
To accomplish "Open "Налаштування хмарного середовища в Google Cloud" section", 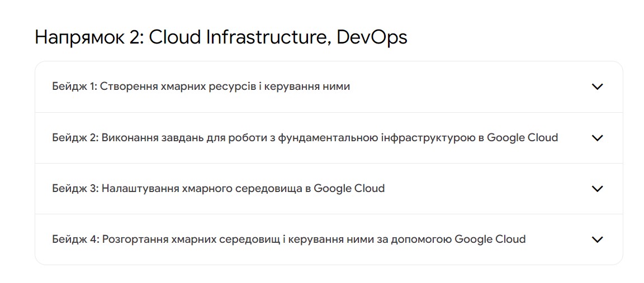I will (x=243, y=189).
